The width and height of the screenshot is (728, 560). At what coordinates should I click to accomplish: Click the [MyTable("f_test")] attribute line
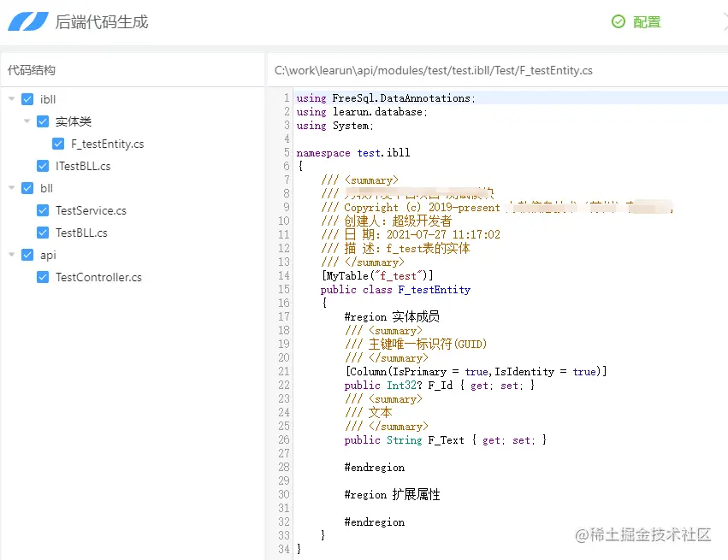pos(377,275)
